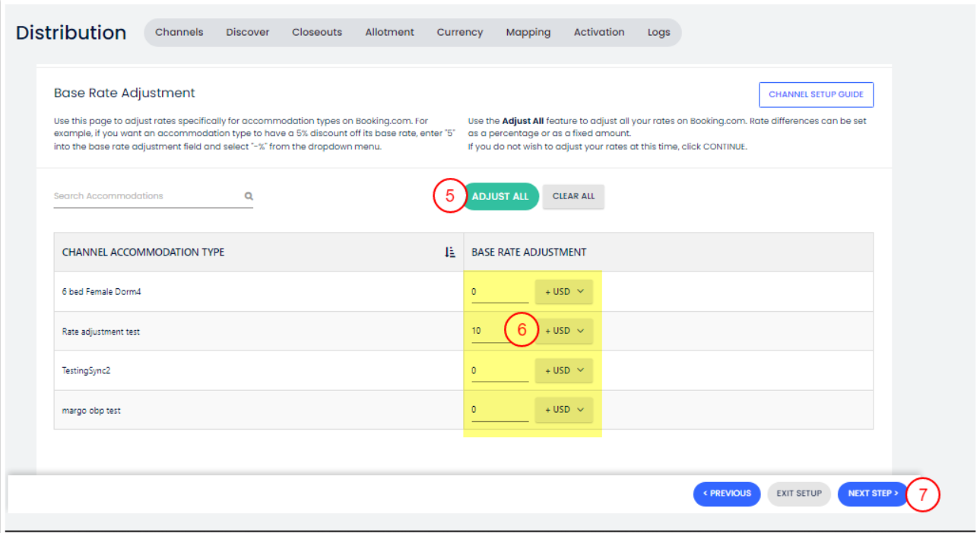Image resolution: width=980 pixels, height=533 pixels.
Task: Switch to the Mapping tab
Action: tap(528, 33)
